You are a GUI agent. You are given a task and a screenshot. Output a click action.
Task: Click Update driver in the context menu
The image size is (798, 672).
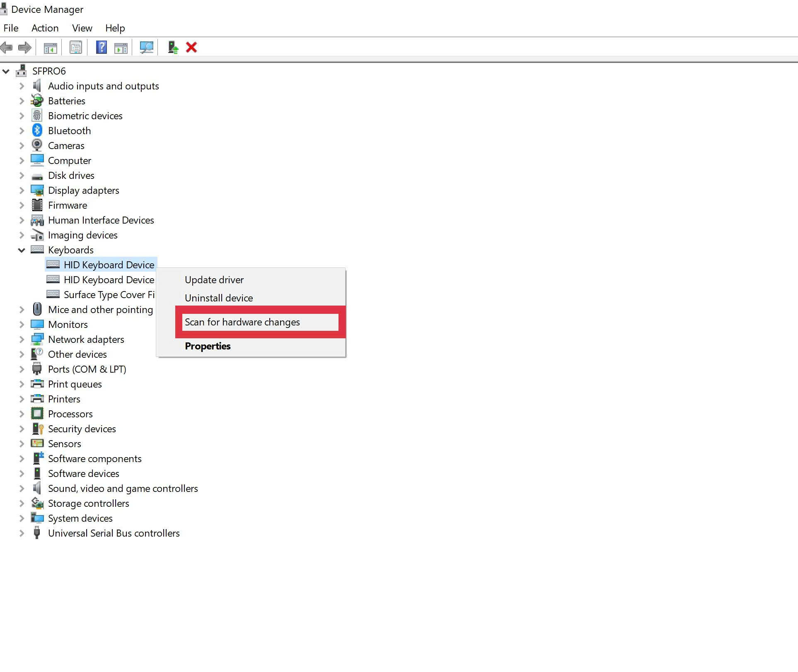pos(214,279)
